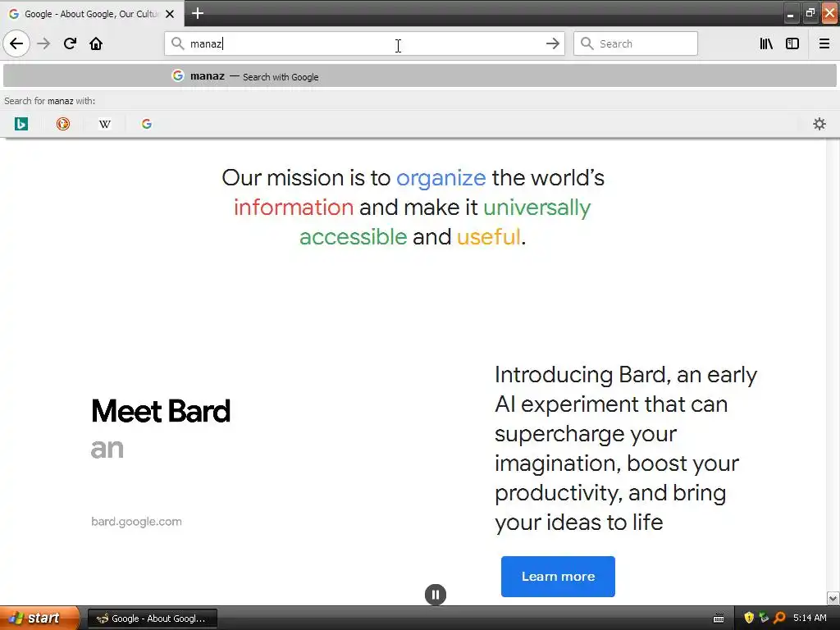Search manaz with DuckDuckGo
The width and height of the screenshot is (840, 630).
point(62,124)
